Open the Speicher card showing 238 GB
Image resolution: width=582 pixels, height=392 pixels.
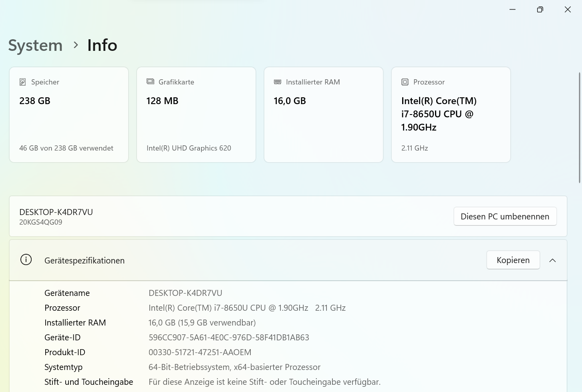[69, 115]
